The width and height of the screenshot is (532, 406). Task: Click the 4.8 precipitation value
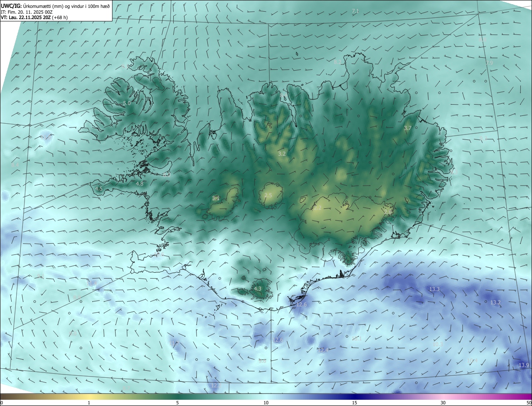click(140, 183)
